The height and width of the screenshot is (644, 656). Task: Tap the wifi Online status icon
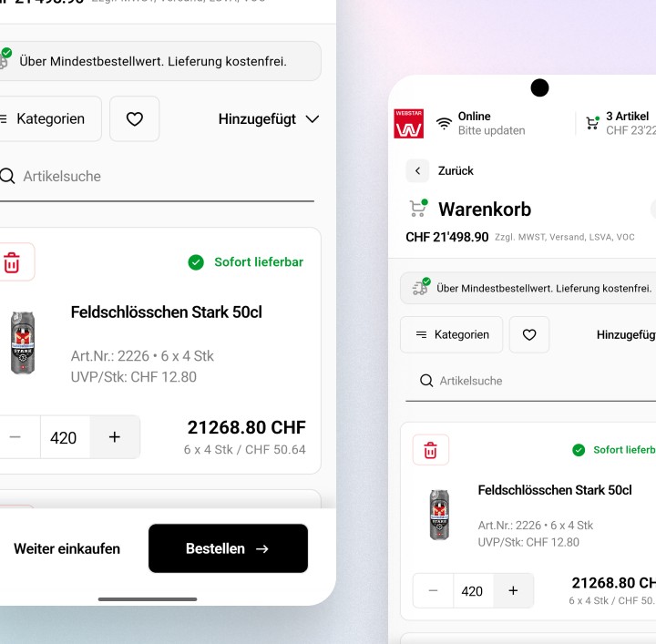pyautogui.click(x=444, y=123)
